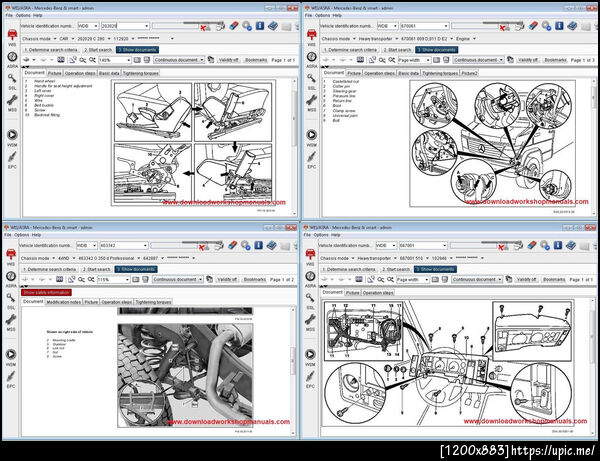Open ASRA icon in the 667001 window
Screen dimensions: 600x461
[x=310, y=277]
